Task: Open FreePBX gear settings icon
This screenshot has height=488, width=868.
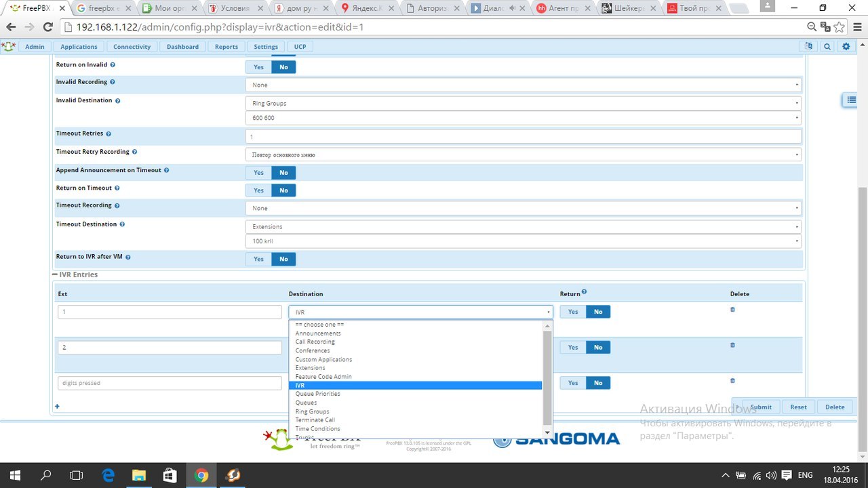Action: click(x=846, y=47)
